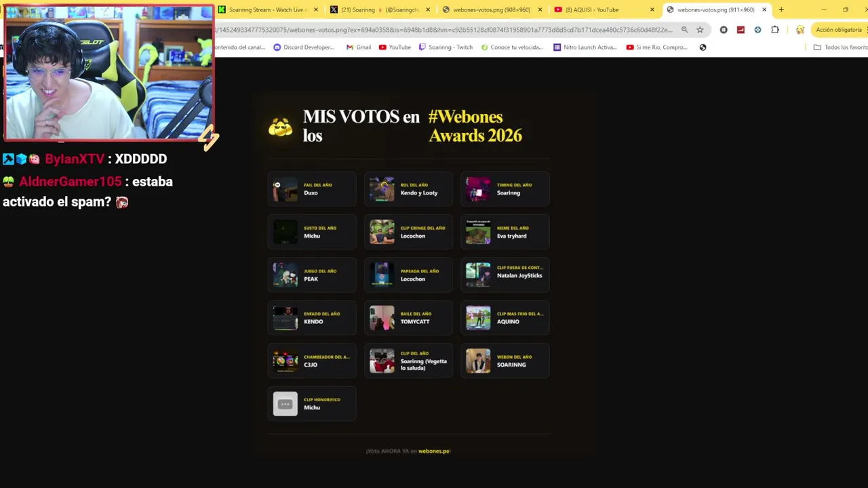
Task: Click the Eva tryhard name text
Action: (x=511, y=236)
